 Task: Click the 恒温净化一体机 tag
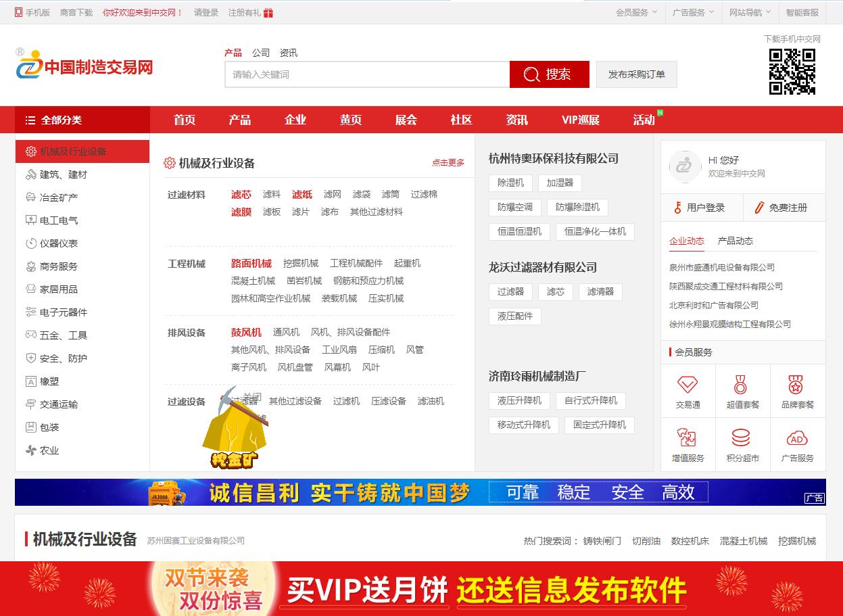click(596, 231)
